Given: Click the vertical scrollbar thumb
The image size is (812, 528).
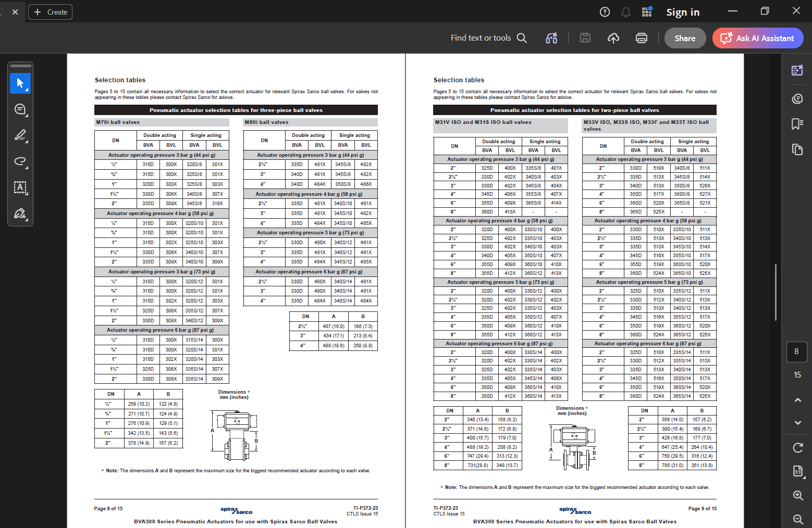Looking at the screenshot, I should coord(776,292).
